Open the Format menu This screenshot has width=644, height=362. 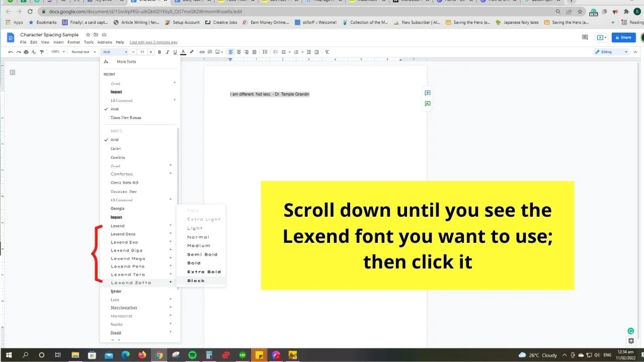73,42
